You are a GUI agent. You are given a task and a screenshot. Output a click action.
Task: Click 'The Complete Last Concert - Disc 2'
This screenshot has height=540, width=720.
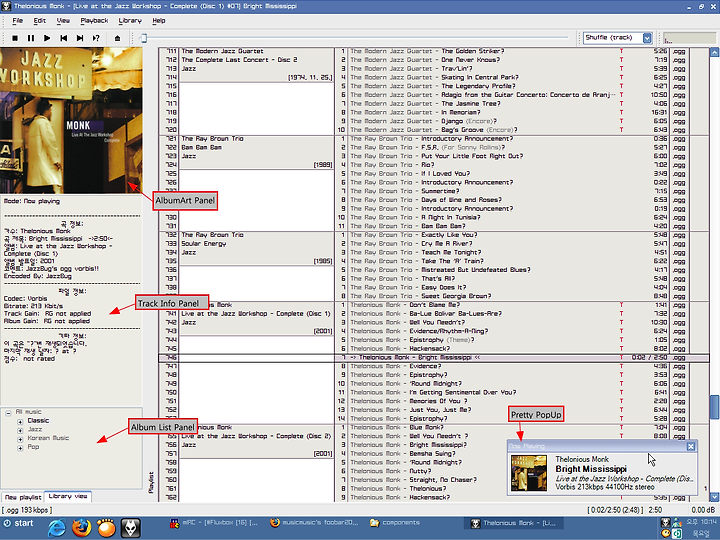pyautogui.click(x=239, y=60)
